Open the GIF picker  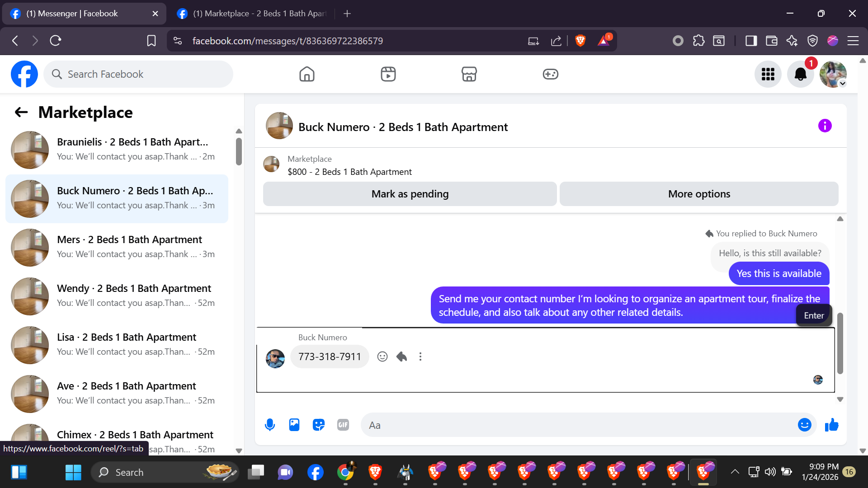[343, 425]
